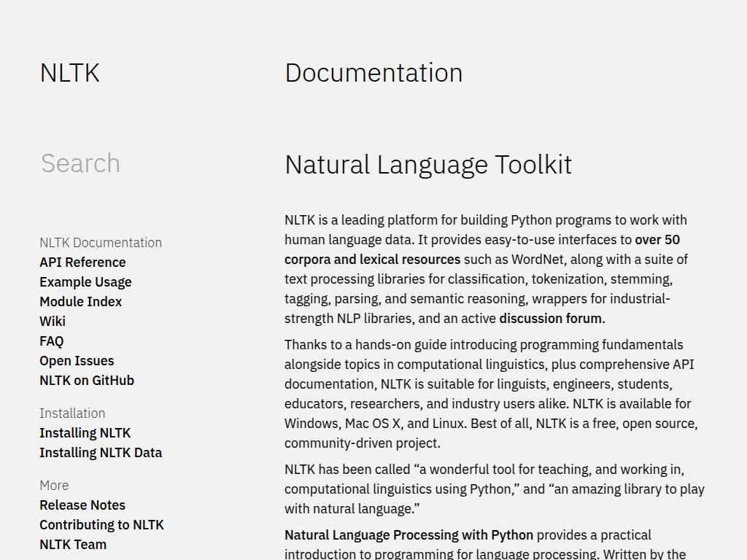
Task: View the Release Notes
Action: pos(82,505)
